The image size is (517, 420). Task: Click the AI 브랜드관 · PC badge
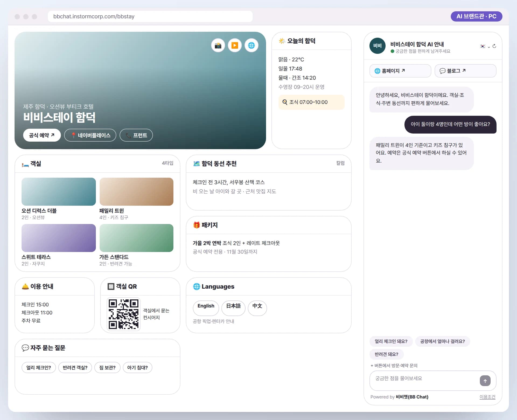tap(476, 16)
